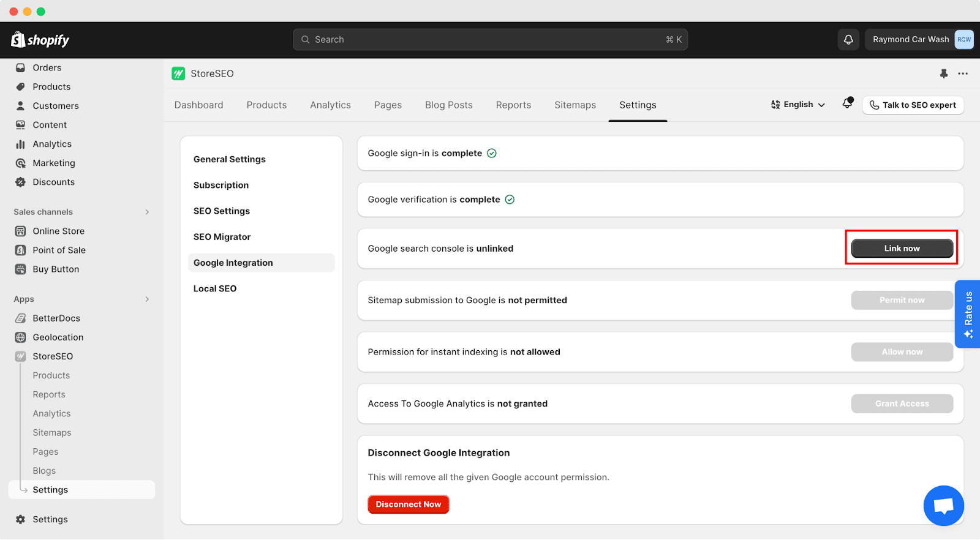Select highlighted StoreSEO Settings submenu item

coord(81,490)
